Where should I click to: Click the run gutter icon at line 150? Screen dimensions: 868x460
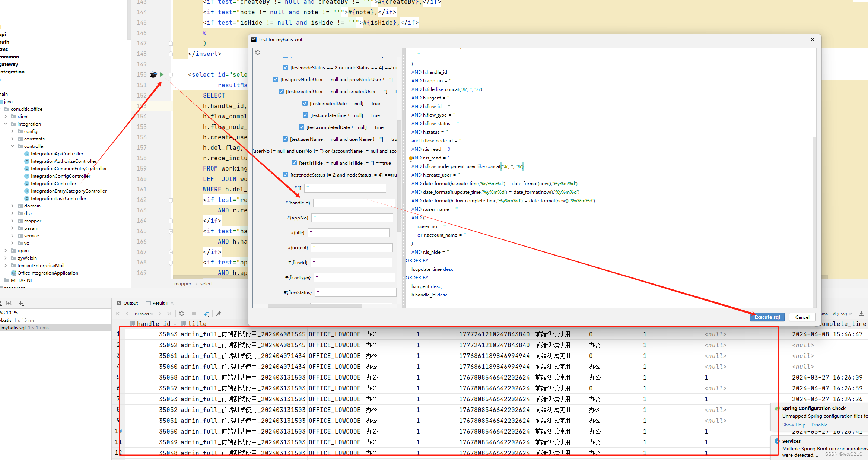pyautogui.click(x=162, y=74)
